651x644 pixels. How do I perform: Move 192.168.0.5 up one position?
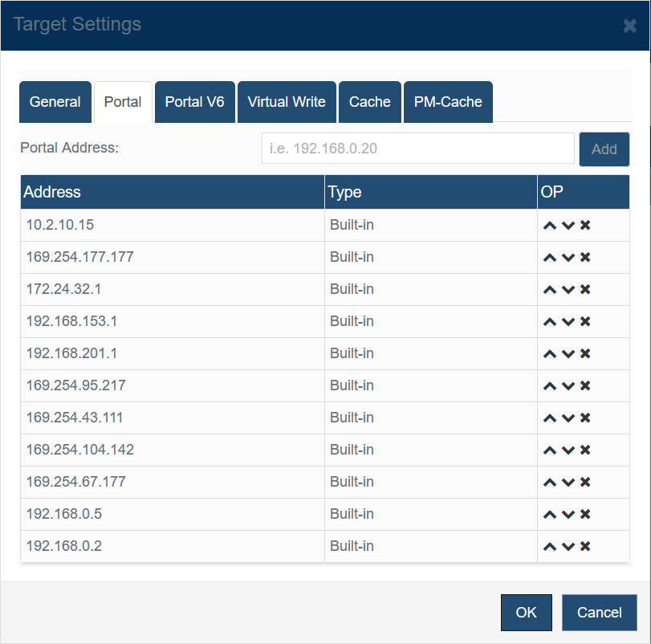pos(550,515)
